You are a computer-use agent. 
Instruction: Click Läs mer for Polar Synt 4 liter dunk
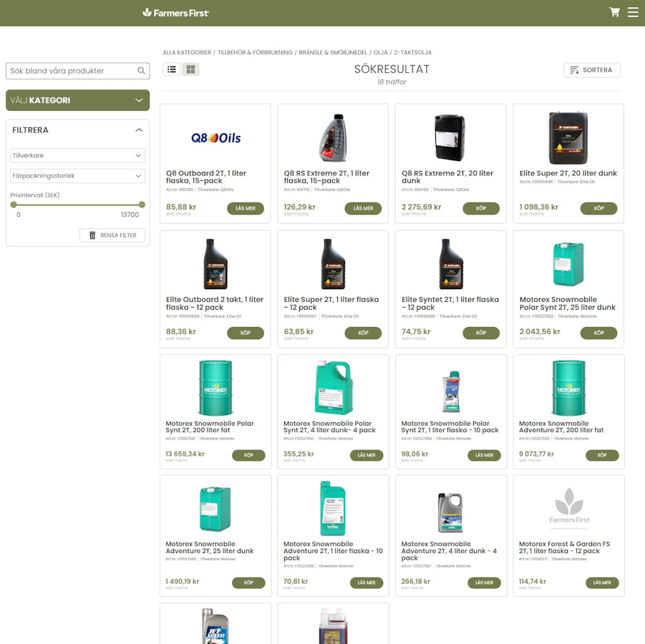coord(367,455)
